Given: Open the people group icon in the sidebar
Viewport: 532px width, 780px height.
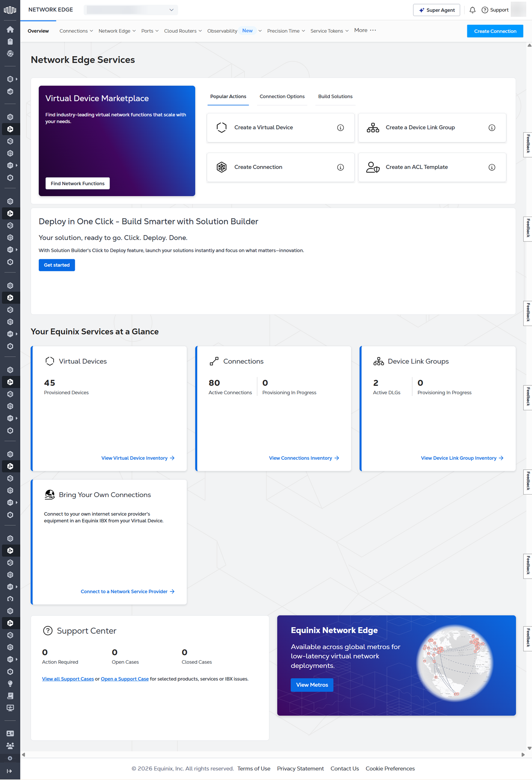Looking at the screenshot, I should tap(10, 746).
